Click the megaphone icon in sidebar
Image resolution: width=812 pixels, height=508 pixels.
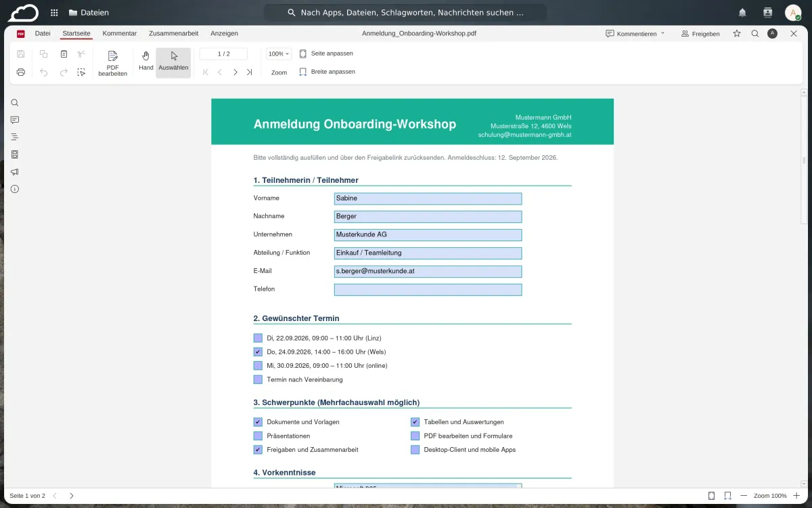tap(15, 172)
